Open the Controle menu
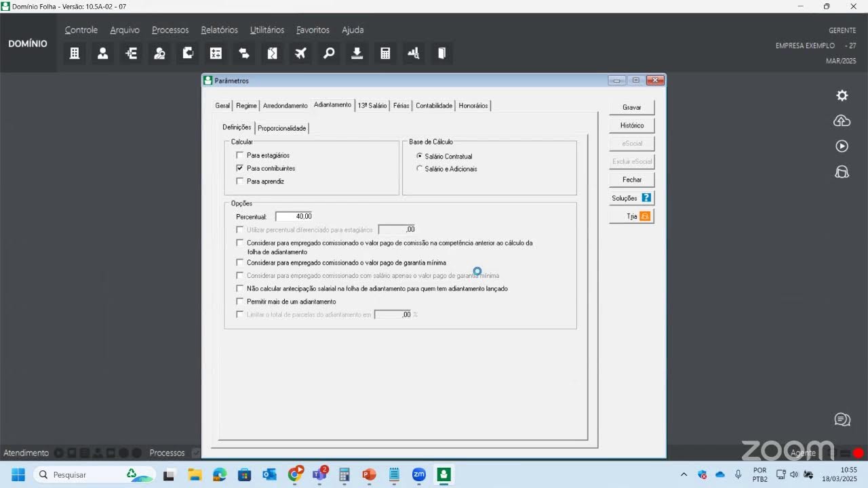This screenshot has height=488, width=868. point(81,30)
